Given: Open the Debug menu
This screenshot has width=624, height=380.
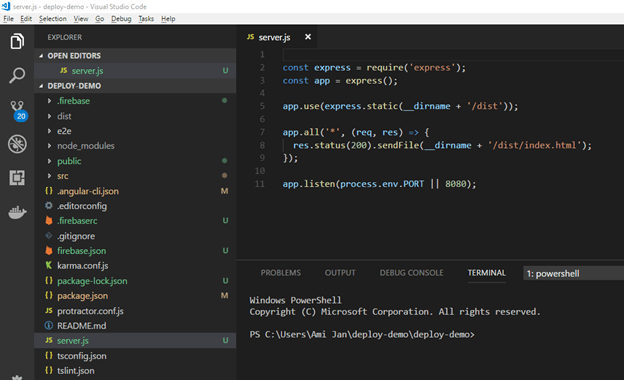Looking at the screenshot, I should click(x=121, y=19).
